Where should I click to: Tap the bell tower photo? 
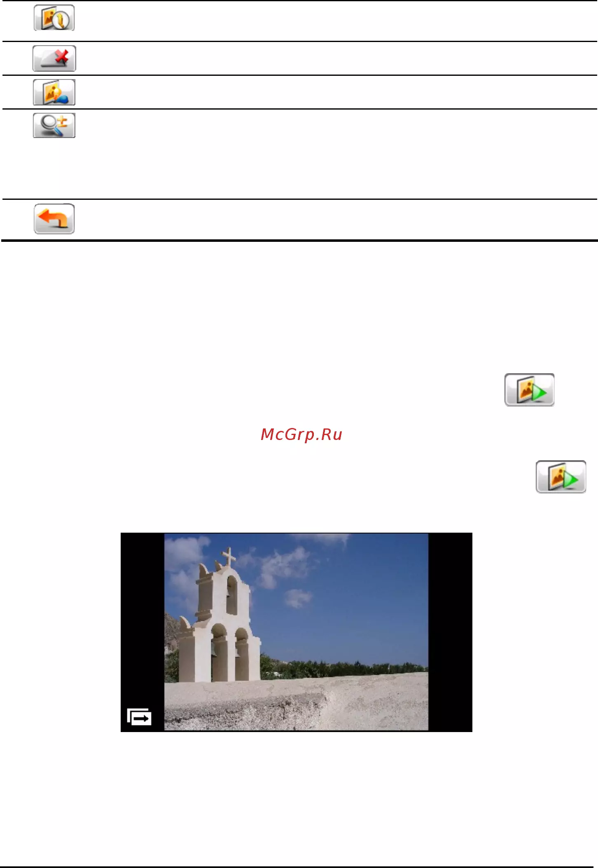(x=296, y=632)
